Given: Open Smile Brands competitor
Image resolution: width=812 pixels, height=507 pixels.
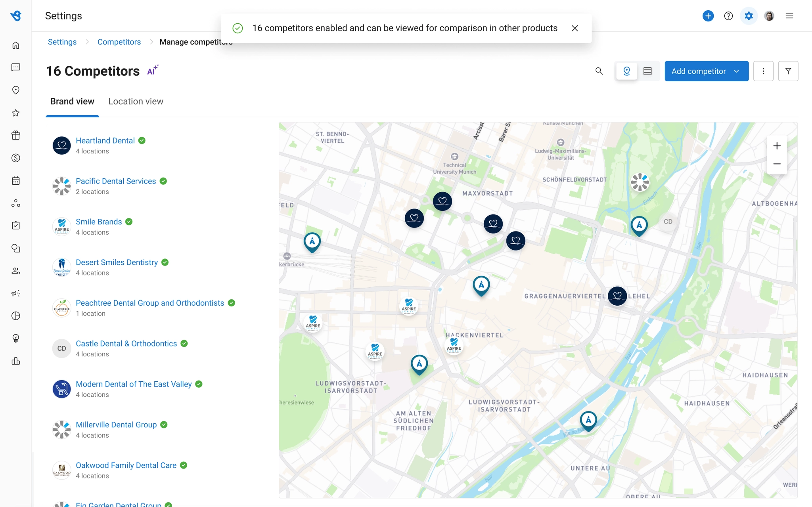Looking at the screenshot, I should (x=99, y=222).
